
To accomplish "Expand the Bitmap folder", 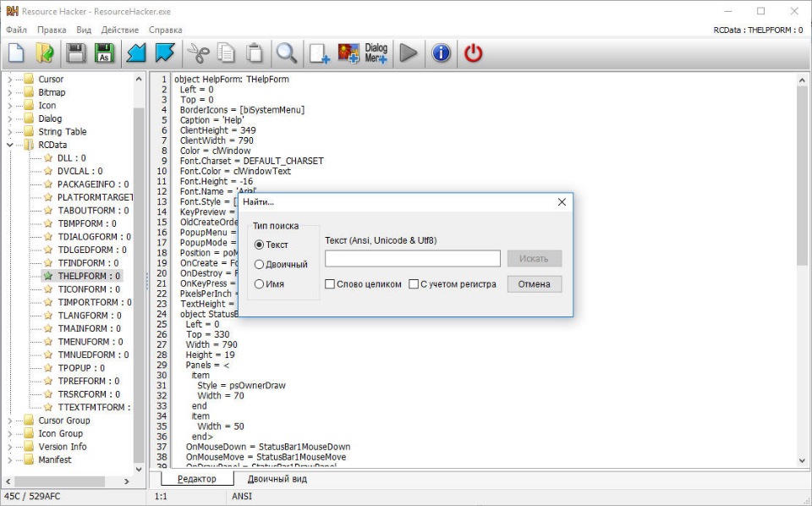I will click(x=9, y=92).
